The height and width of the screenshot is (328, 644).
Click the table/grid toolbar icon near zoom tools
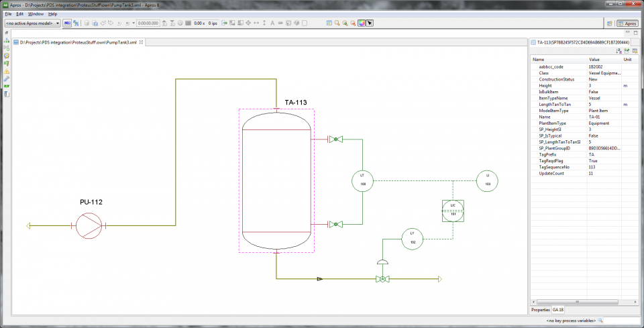point(329,23)
